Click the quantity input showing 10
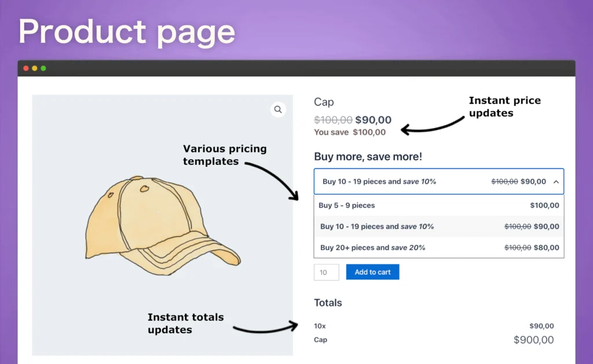 pos(326,272)
